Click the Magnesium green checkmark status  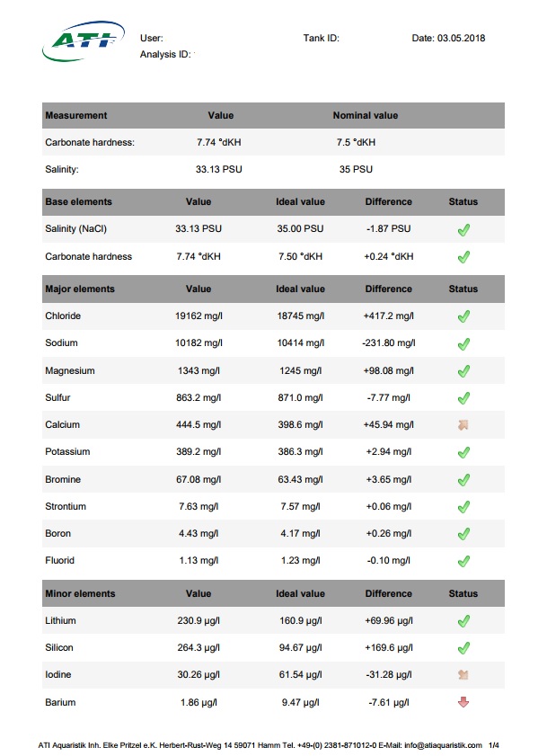(463, 371)
